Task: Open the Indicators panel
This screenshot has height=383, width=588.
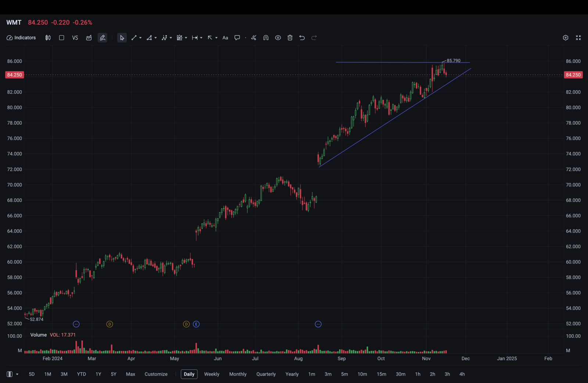Action: (21, 38)
